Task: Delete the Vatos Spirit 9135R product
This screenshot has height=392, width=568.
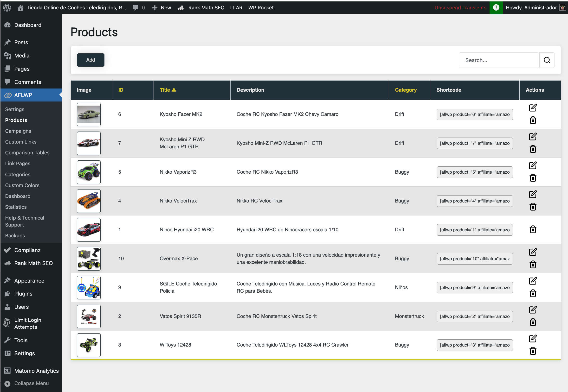Action: [533, 322]
